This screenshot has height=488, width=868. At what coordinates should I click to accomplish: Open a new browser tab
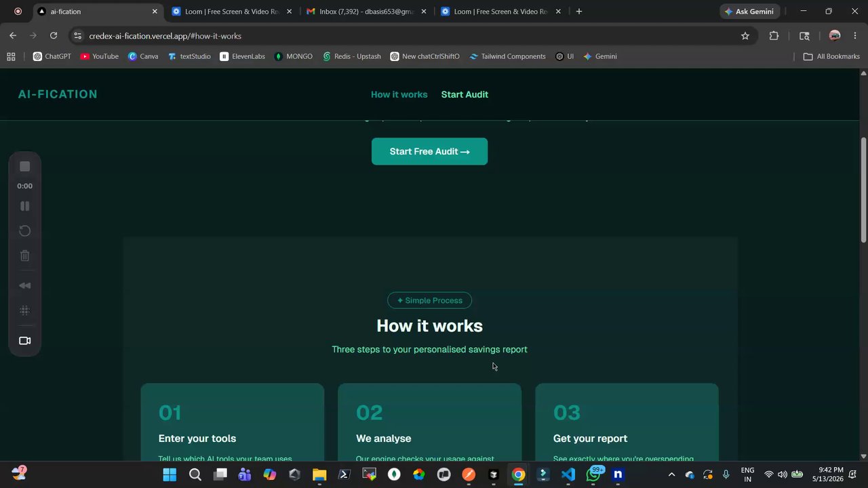578,12
